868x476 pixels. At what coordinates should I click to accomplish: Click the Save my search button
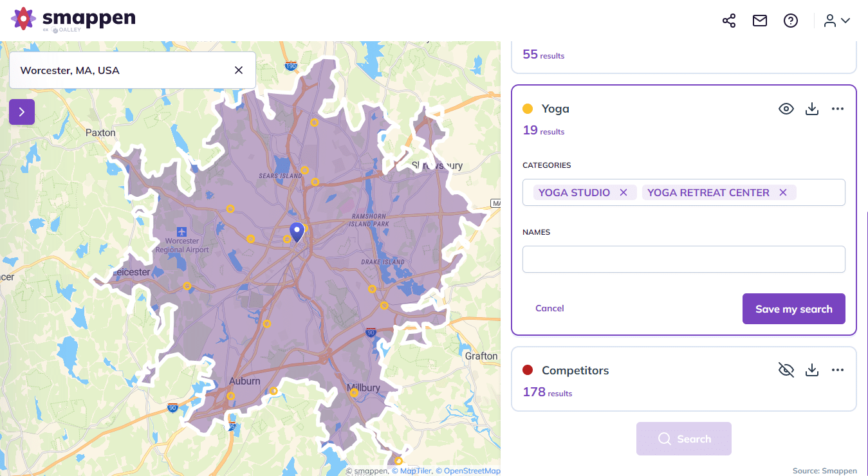coord(793,309)
